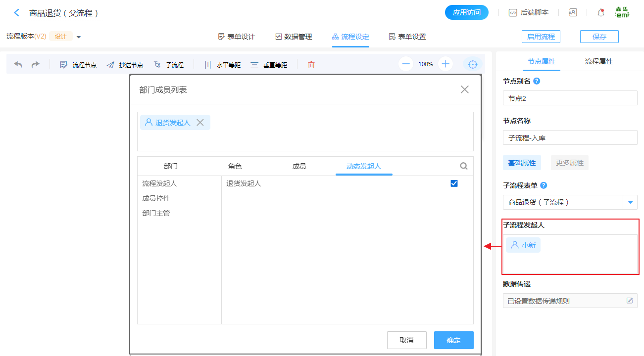This screenshot has height=356, width=644.
Task: Select 部门主管 in the left list
Action: click(x=156, y=213)
